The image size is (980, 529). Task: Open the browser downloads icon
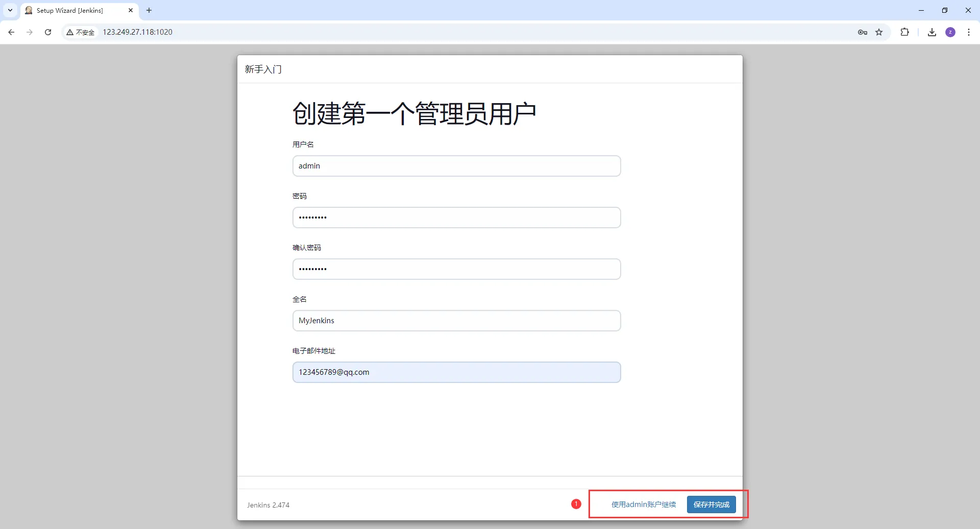[932, 32]
